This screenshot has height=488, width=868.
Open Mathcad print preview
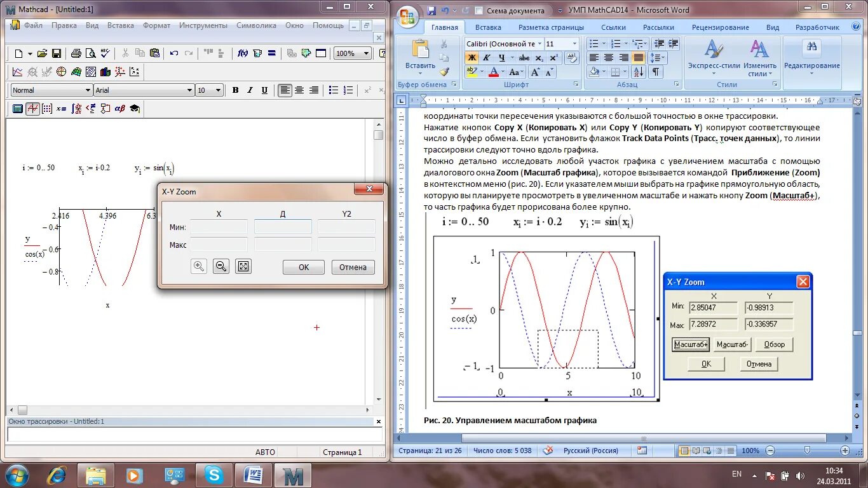pyautogui.click(x=90, y=53)
